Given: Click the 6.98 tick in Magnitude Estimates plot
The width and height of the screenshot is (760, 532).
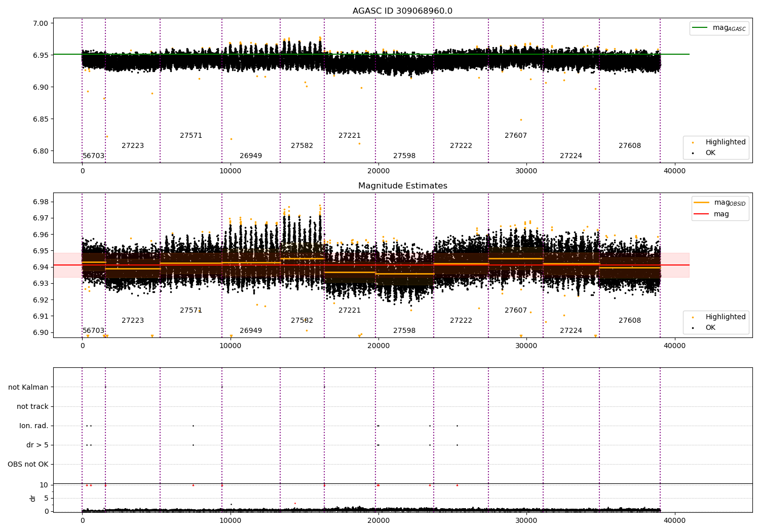Looking at the screenshot, I should click(x=41, y=202).
